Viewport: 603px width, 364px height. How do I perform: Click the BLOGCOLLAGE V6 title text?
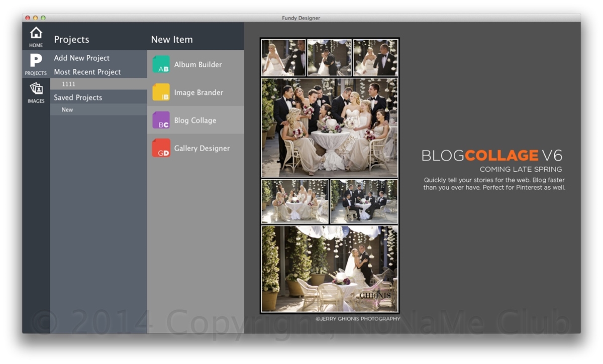(x=492, y=155)
